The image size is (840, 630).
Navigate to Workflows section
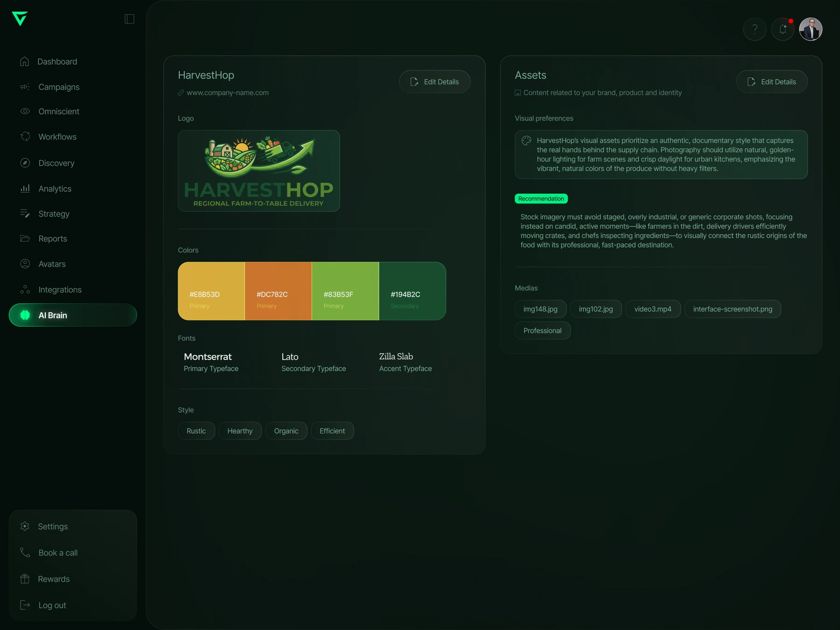(x=73, y=137)
